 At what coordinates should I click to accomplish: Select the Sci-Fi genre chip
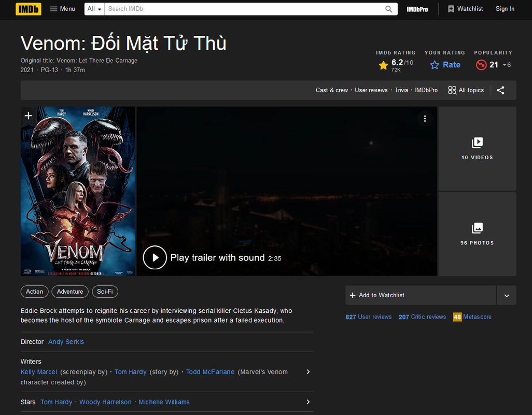click(105, 292)
